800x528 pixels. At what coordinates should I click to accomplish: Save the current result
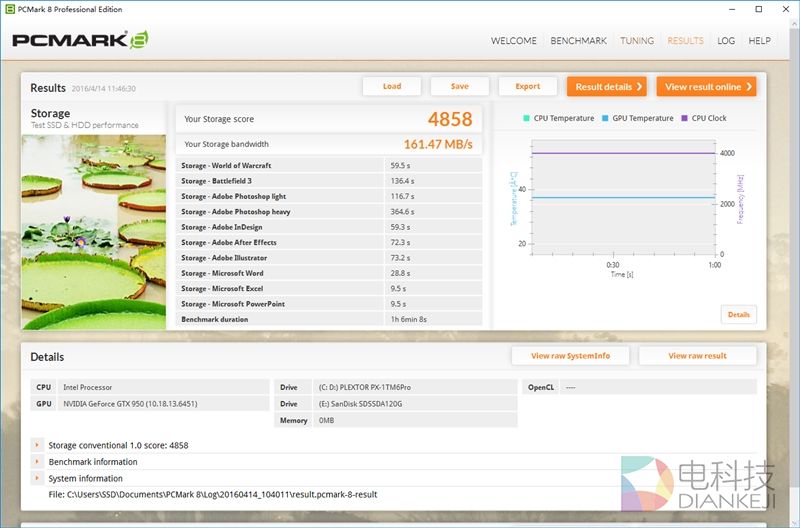459,87
